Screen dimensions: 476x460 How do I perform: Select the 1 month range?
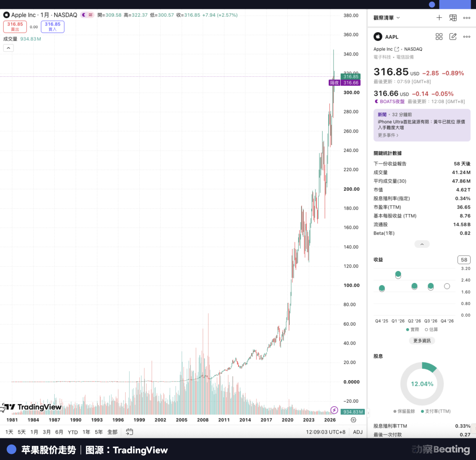click(x=34, y=432)
